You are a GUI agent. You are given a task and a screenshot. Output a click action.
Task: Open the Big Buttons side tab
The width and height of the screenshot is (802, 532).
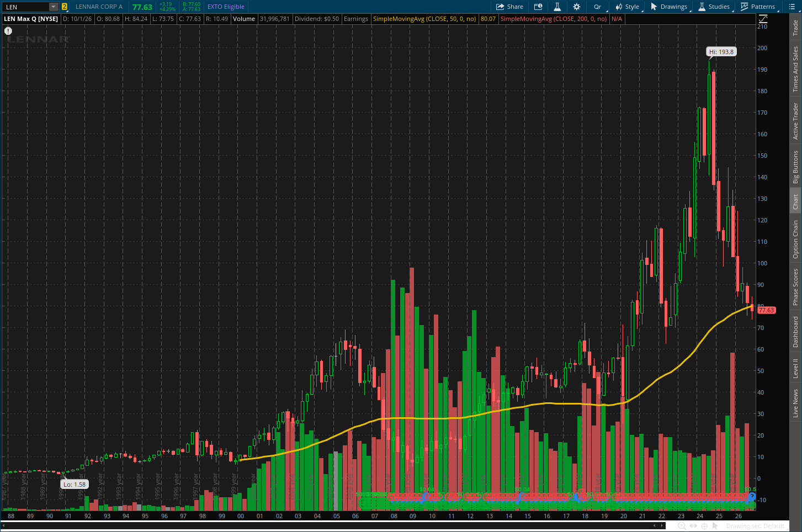coord(795,167)
